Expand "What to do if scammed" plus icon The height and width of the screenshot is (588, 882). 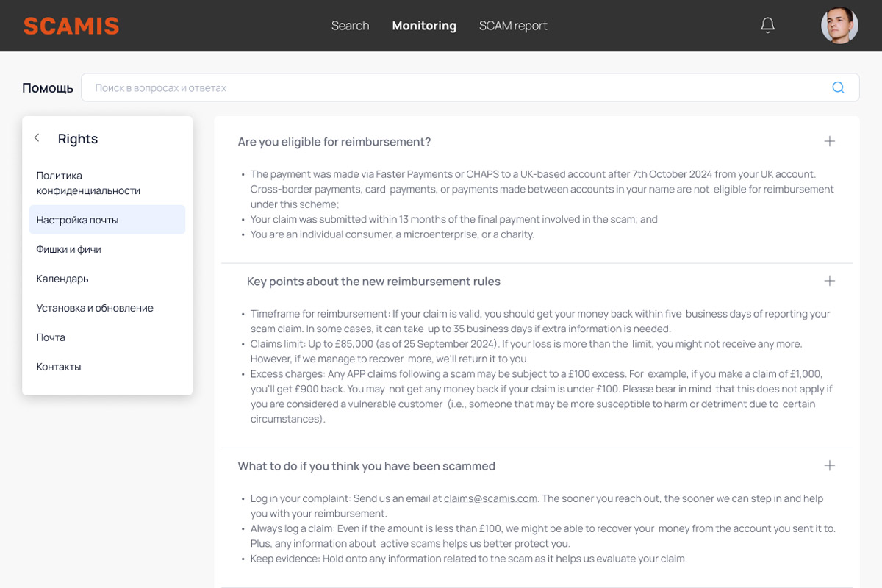click(x=829, y=465)
